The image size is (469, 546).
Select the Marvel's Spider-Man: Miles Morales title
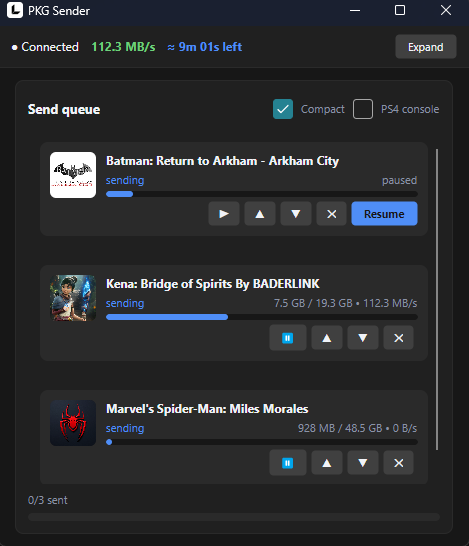pos(207,409)
